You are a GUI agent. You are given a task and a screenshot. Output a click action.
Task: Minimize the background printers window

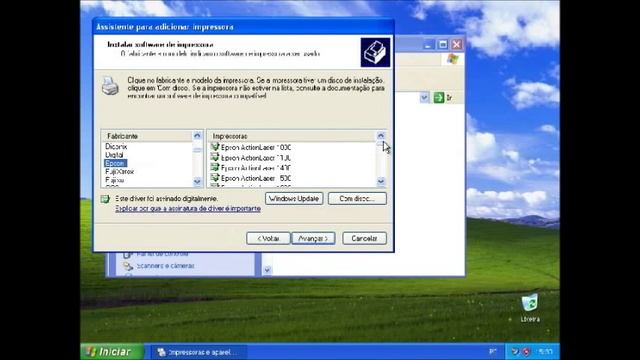tap(428, 44)
